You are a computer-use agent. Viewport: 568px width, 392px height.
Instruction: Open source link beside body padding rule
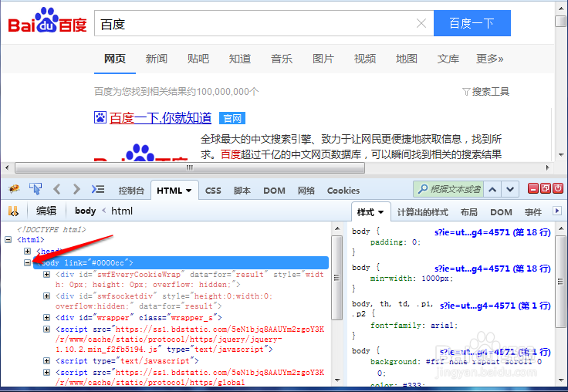point(492,232)
